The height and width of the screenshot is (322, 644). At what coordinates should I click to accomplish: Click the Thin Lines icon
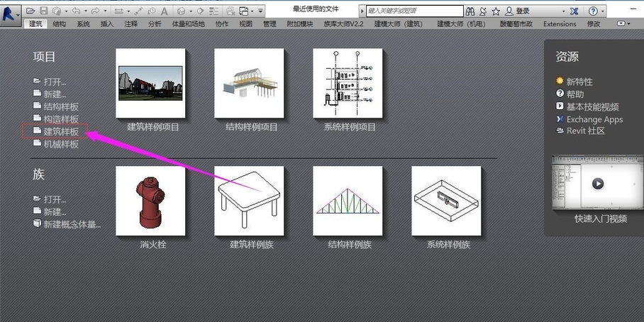click(213, 11)
